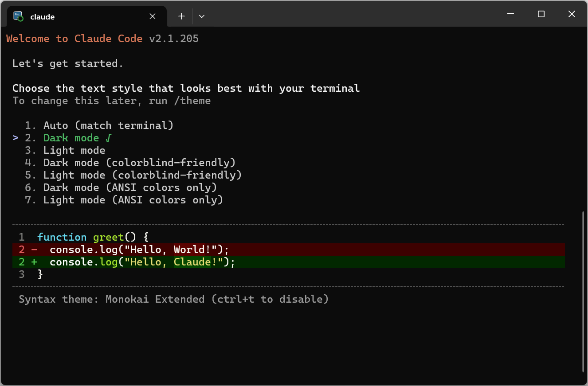This screenshot has height=386, width=588.
Task: Select option 4. Dark mode (colorblind-friendly)
Action: point(130,163)
